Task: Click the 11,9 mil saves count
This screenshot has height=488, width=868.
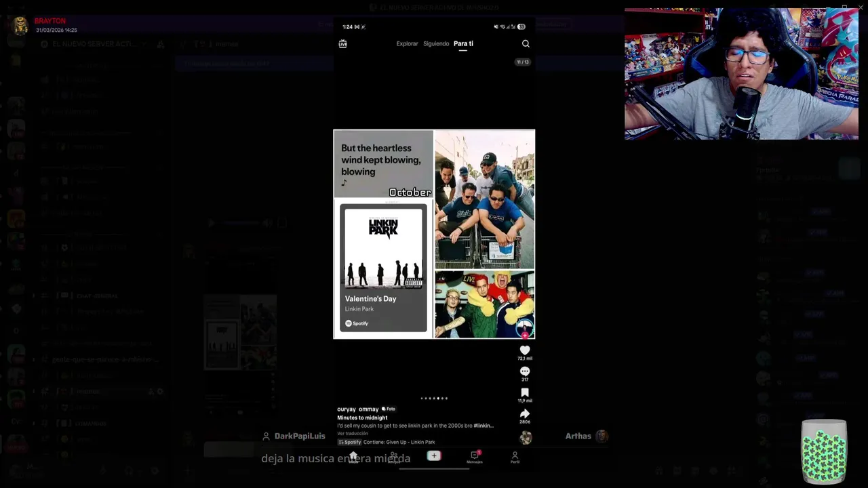Action: pos(525,401)
